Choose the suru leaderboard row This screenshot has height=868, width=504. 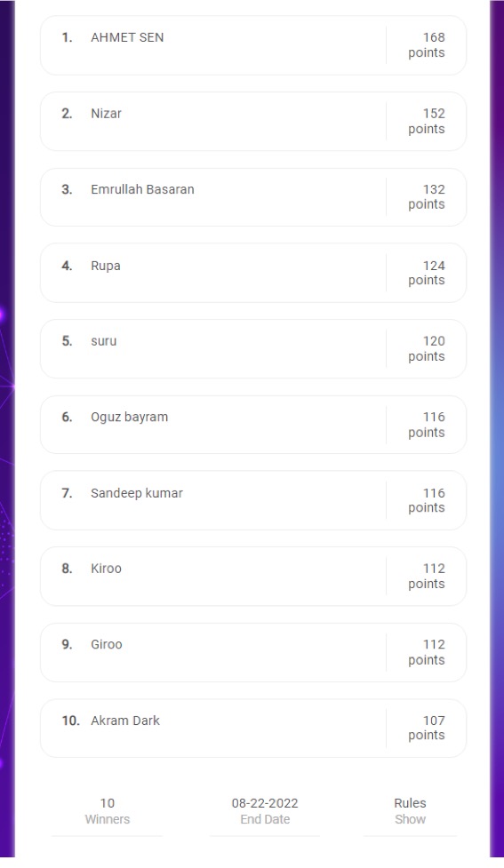253,349
